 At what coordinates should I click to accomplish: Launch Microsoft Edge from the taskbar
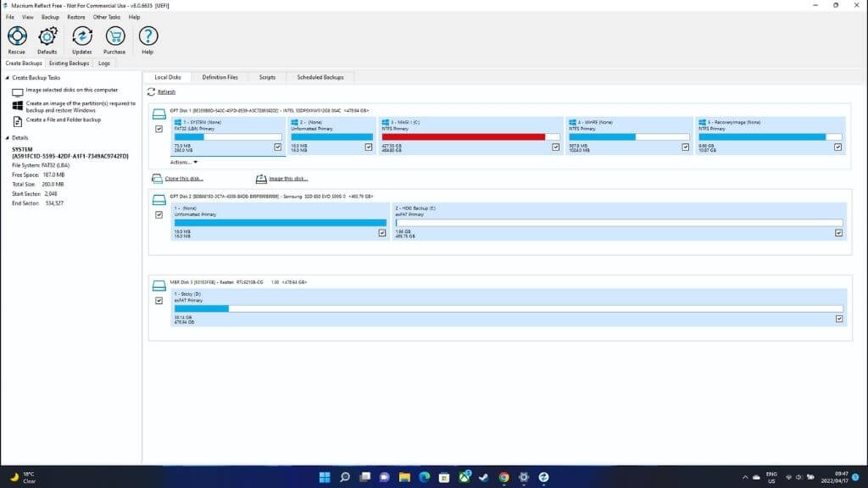425,477
